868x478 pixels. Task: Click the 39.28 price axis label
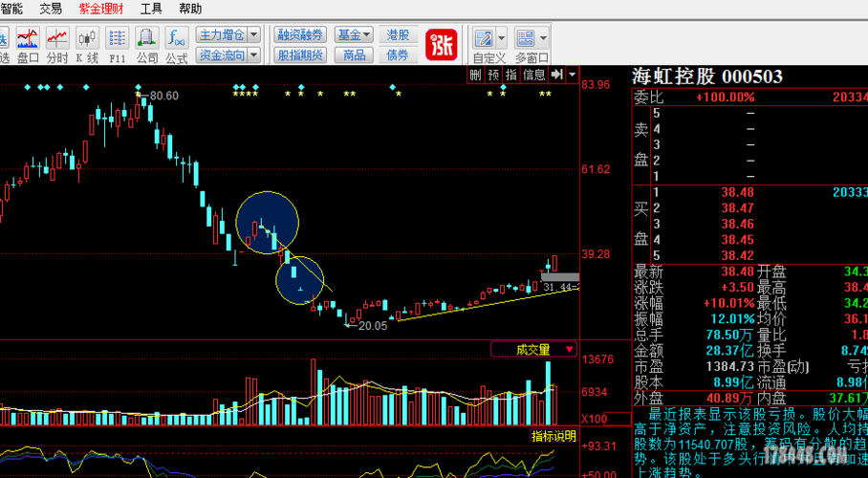pos(596,254)
